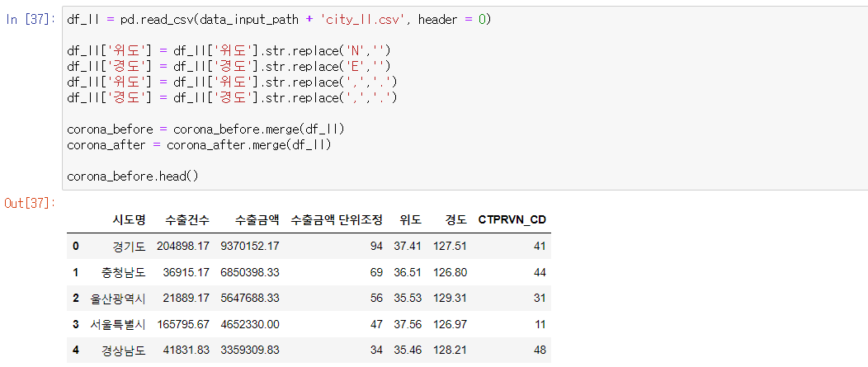Click the value 9370152.17
The image size is (868, 367).
[250, 247]
